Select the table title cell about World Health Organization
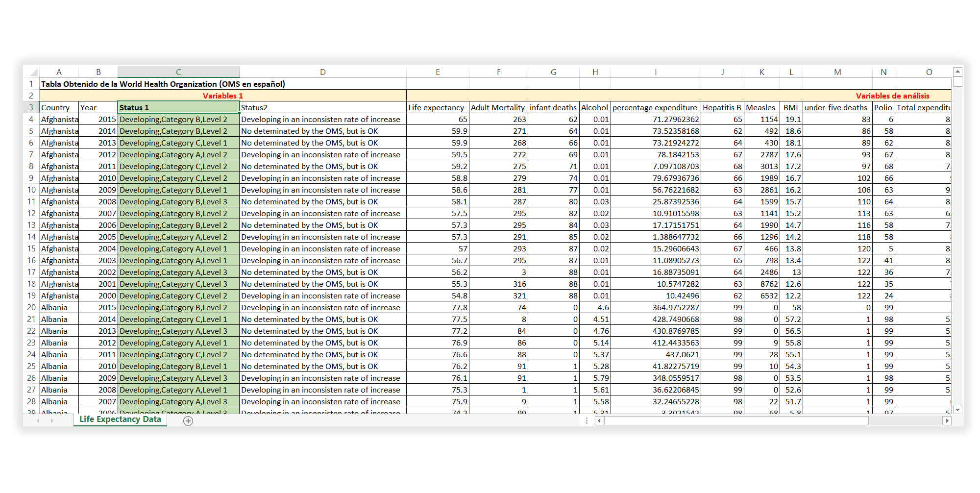 [x=163, y=84]
